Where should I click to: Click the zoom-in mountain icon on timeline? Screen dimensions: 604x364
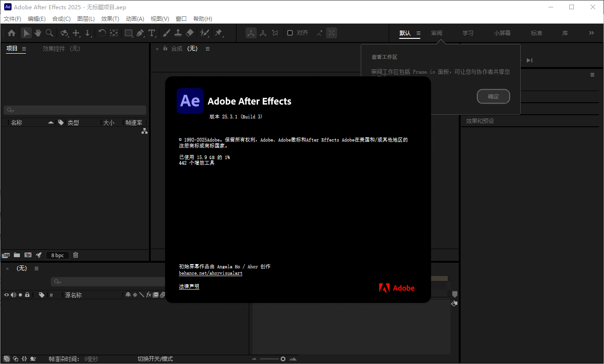[x=293, y=359]
